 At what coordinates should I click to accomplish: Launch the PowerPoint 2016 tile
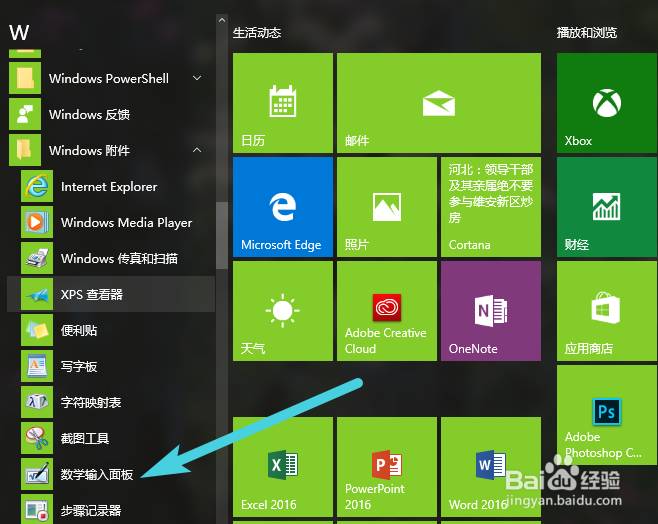(387, 467)
